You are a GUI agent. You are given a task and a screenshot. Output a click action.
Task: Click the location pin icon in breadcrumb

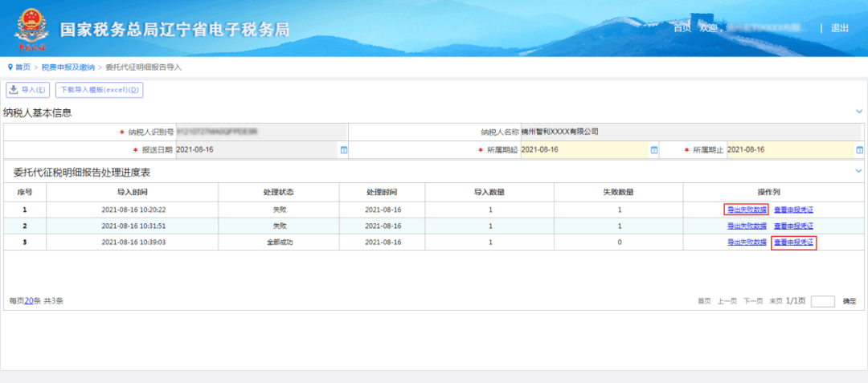tap(10, 67)
